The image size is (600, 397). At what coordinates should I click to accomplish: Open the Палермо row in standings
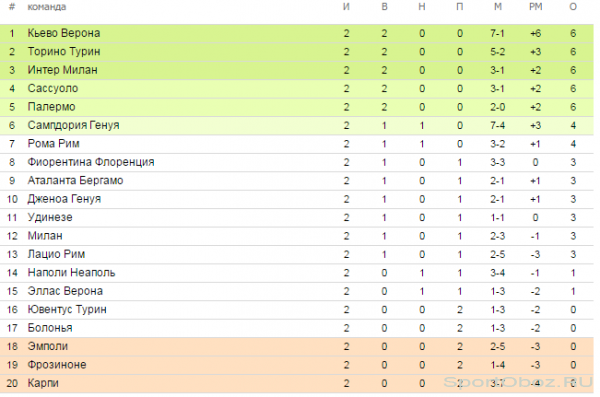pos(297,107)
